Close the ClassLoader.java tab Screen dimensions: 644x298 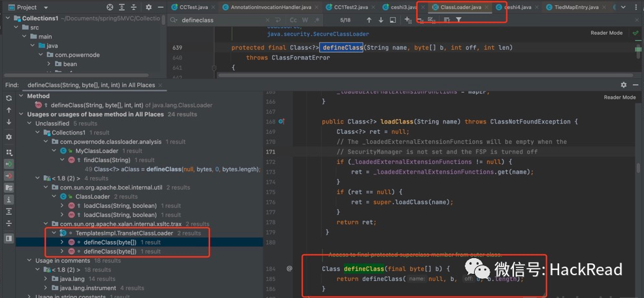click(486, 7)
